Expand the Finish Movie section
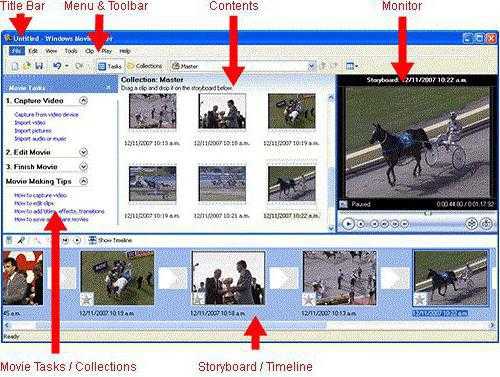Screen dimensions: 500x377 (x=83, y=166)
